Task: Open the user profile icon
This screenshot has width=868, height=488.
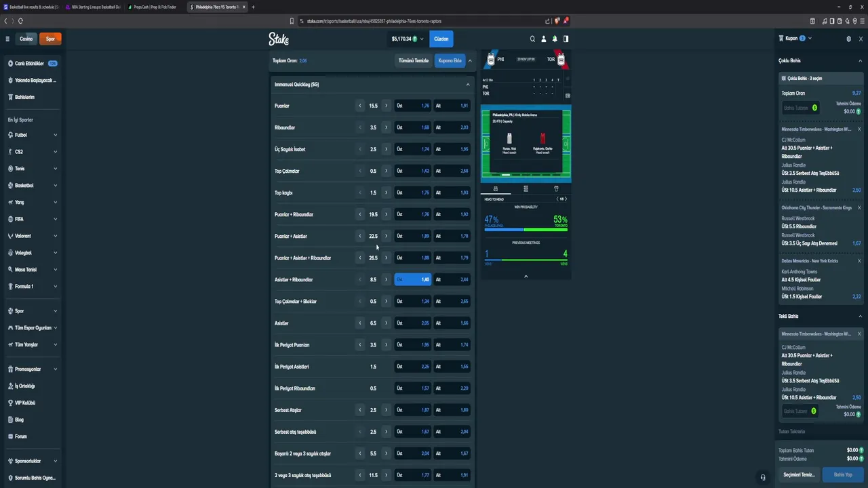Action: click(543, 39)
